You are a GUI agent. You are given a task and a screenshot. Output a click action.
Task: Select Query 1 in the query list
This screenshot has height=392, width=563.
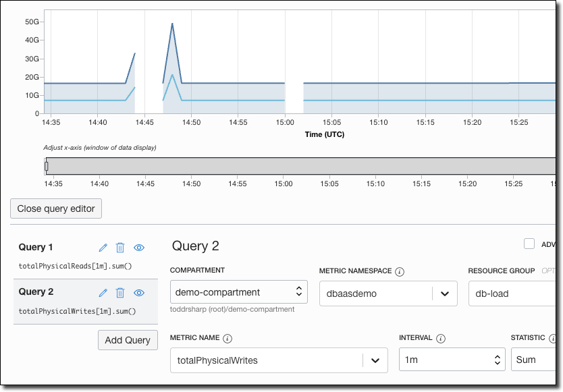click(x=86, y=256)
